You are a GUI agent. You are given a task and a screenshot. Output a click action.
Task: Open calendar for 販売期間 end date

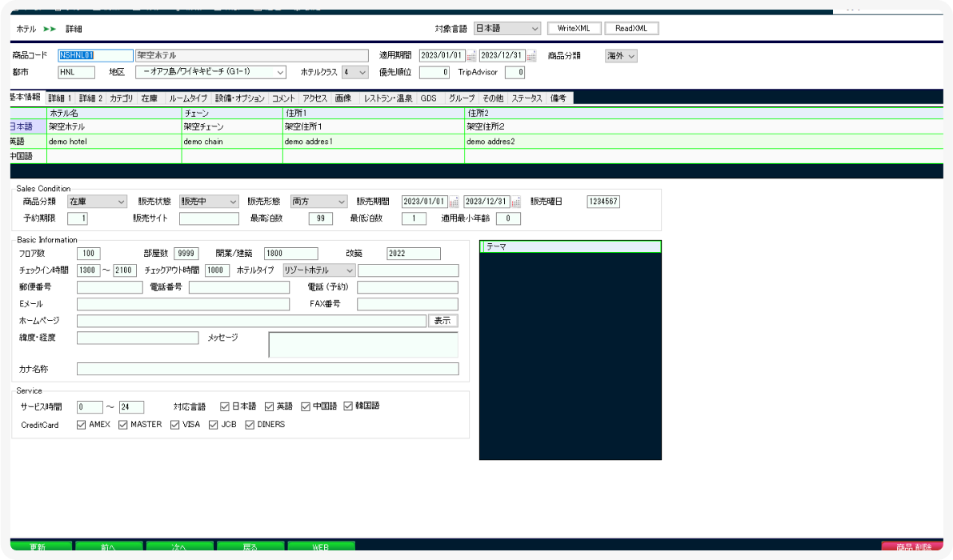pos(516,202)
